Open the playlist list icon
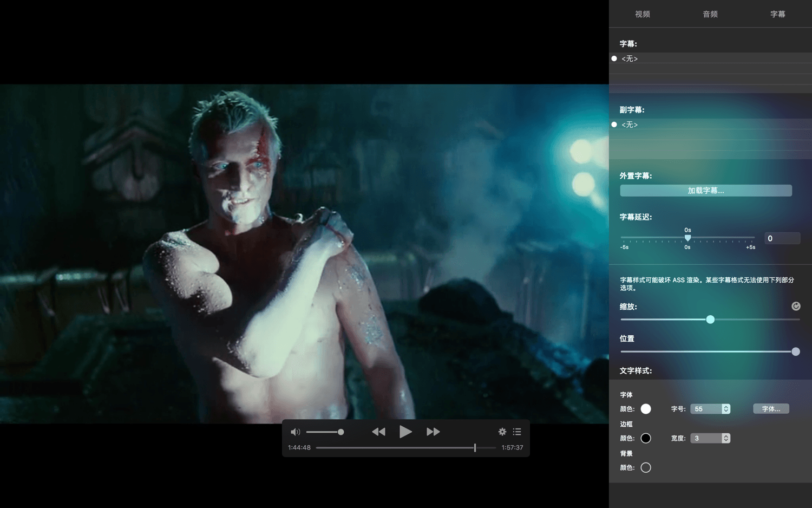The height and width of the screenshot is (508, 812). click(x=517, y=432)
